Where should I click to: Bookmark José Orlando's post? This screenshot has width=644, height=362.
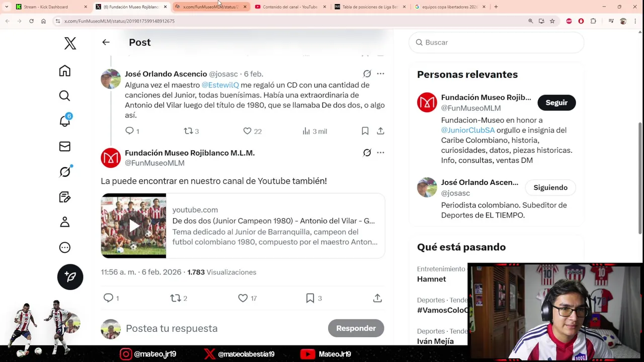(x=365, y=131)
